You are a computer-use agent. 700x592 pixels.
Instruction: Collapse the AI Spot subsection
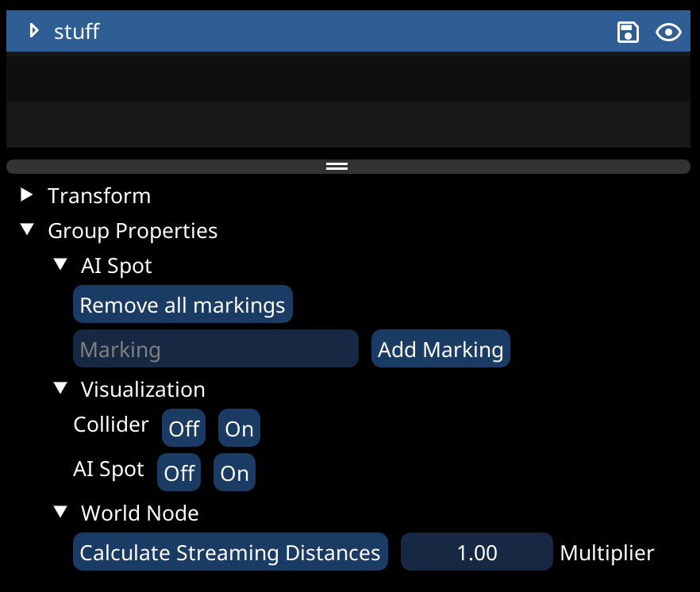tap(61, 265)
